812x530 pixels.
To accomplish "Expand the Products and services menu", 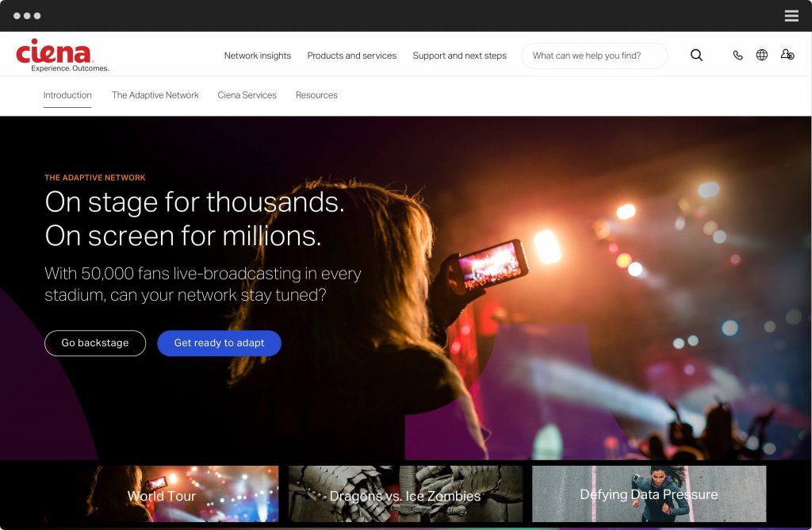I will (351, 56).
